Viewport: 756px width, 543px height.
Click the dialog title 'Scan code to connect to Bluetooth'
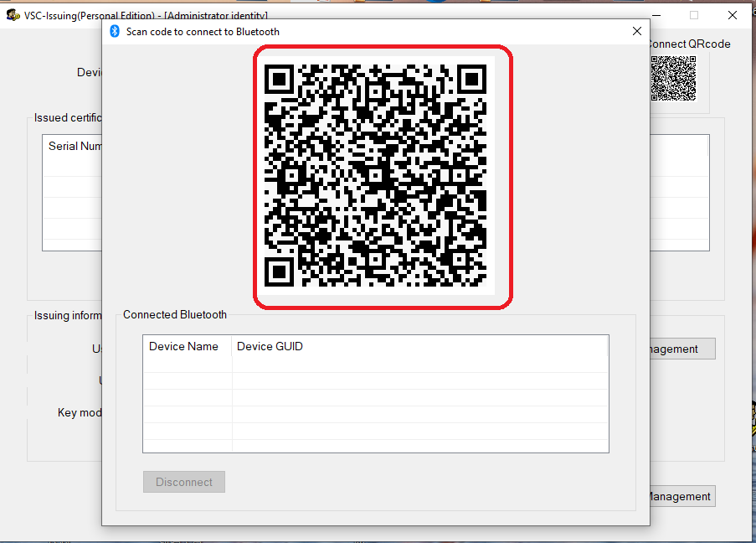[203, 32]
